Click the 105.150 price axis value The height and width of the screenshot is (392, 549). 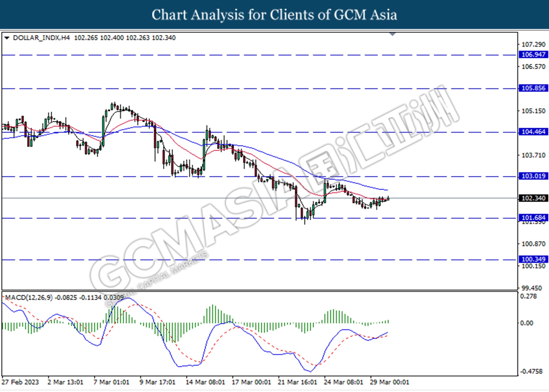pos(533,111)
